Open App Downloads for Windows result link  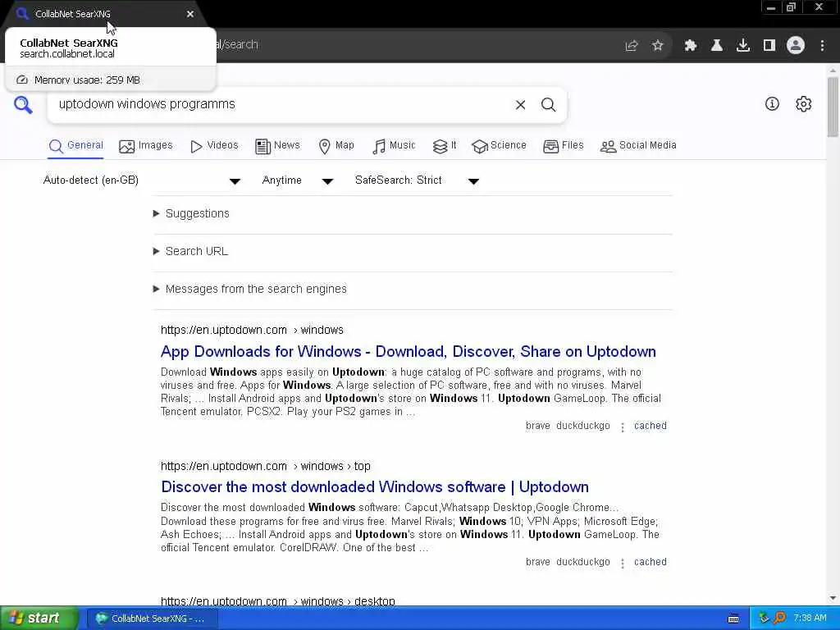click(409, 352)
